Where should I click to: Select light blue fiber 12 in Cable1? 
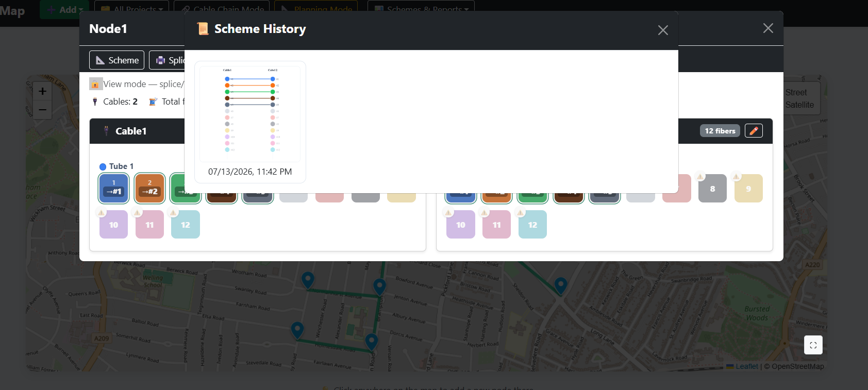pyautogui.click(x=186, y=224)
